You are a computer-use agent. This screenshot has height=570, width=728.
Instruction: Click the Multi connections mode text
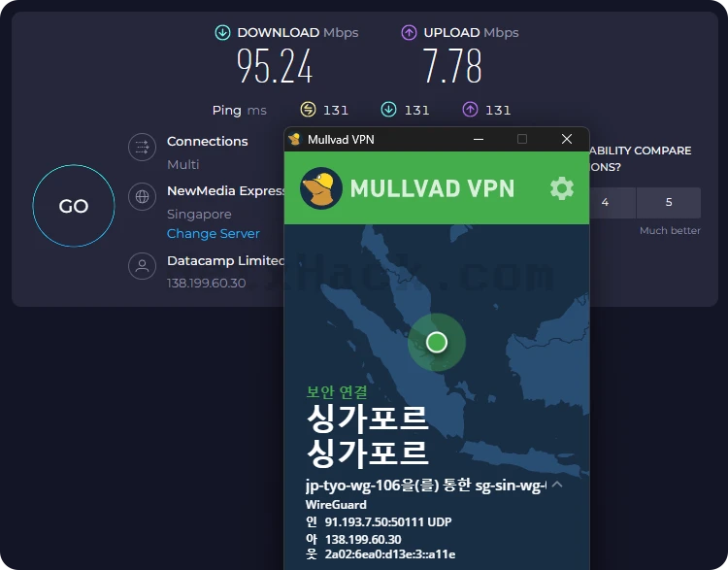(182, 164)
